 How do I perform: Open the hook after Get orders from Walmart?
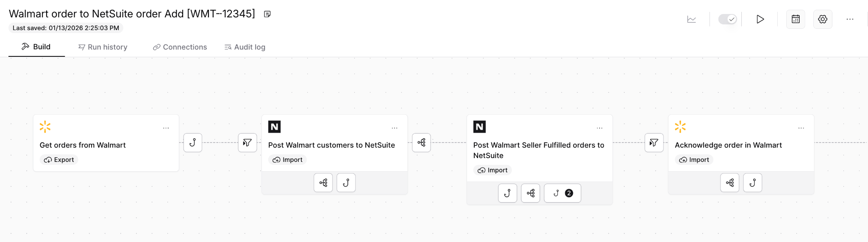193,142
